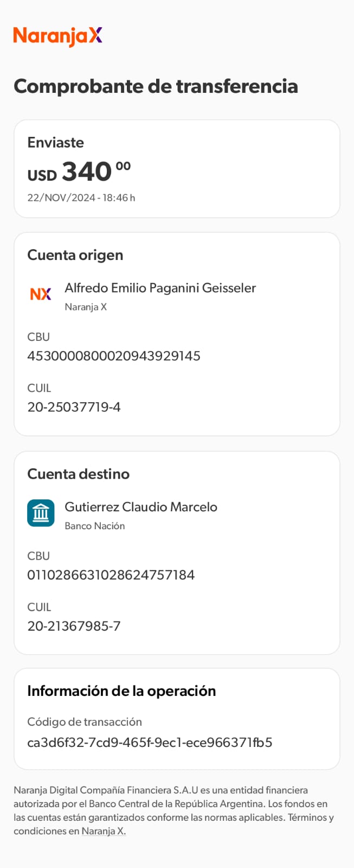Click the Información de la operación heading
Image resolution: width=354 pixels, height=868 pixels.
pos(121,691)
